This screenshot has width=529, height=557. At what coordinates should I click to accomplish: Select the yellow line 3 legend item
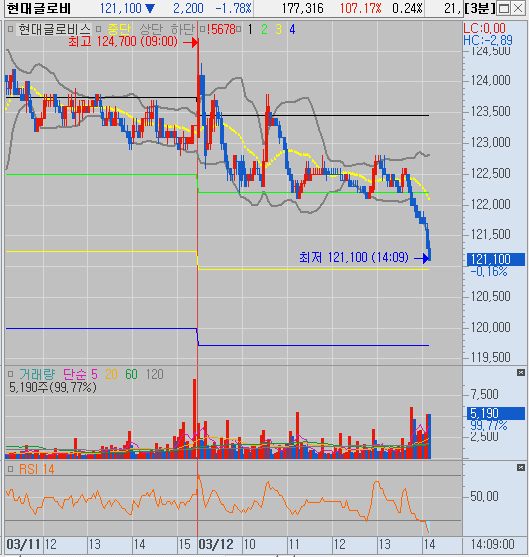click(x=278, y=29)
